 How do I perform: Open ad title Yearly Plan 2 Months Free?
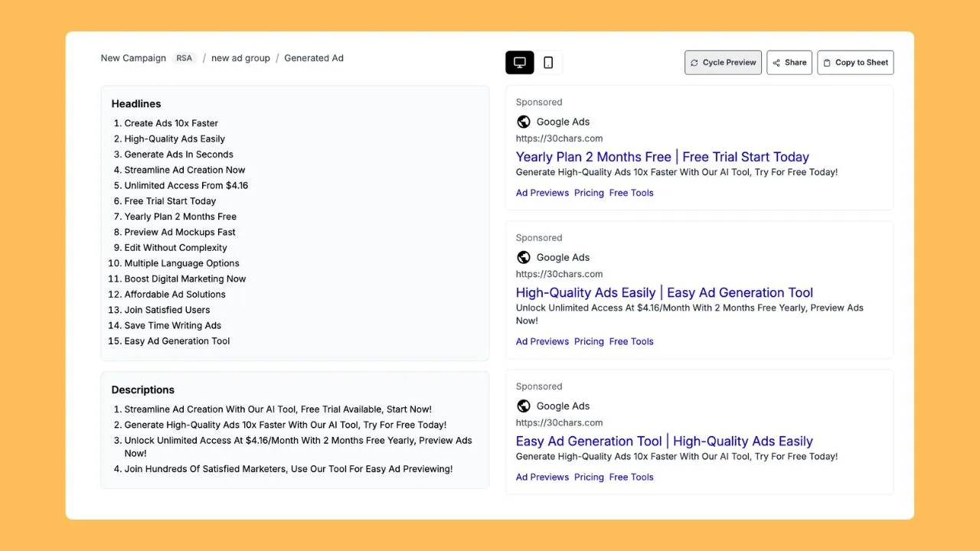[662, 157]
